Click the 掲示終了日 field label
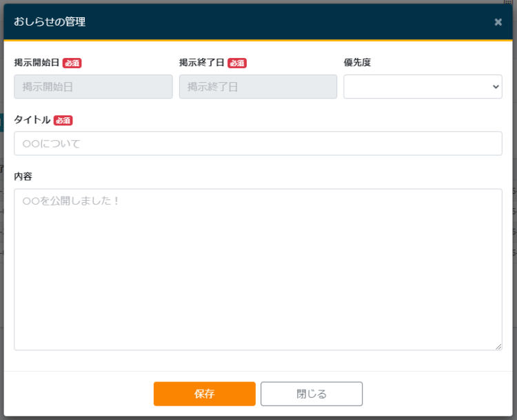 [201, 63]
